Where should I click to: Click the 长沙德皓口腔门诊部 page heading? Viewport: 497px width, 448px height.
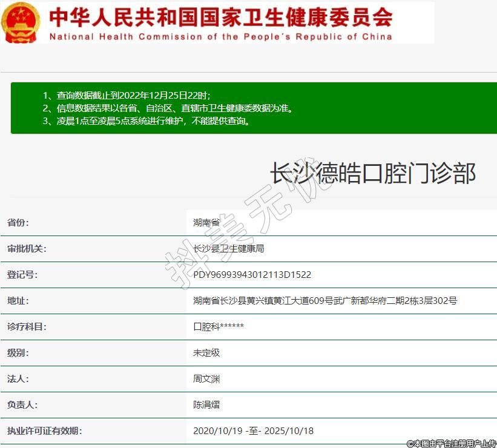372,173
